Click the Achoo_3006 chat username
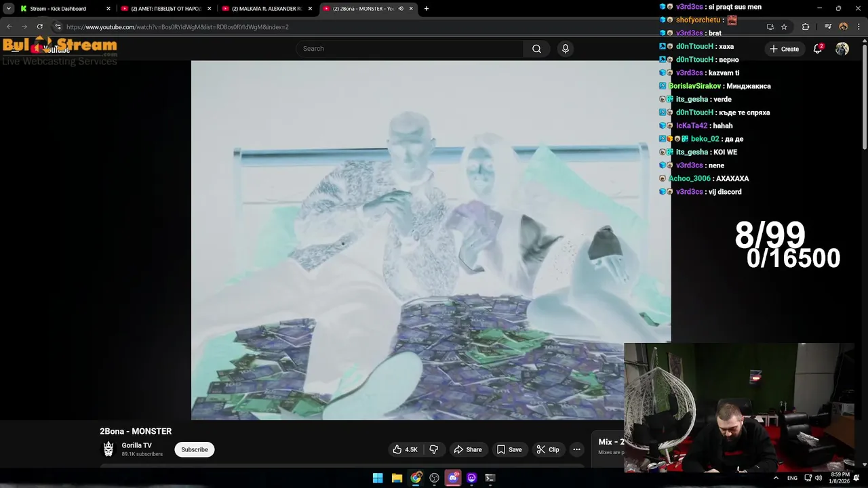868x488 pixels. [x=690, y=178]
